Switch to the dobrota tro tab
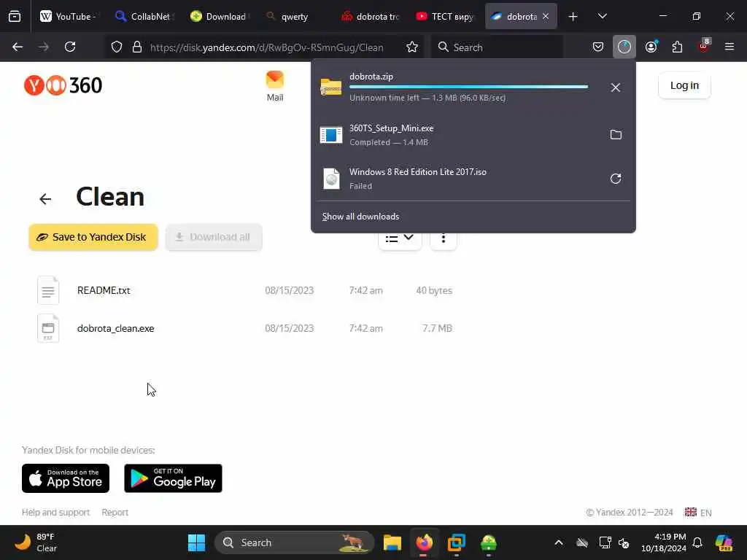Image resolution: width=747 pixels, height=560 pixels. [x=370, y=16]
